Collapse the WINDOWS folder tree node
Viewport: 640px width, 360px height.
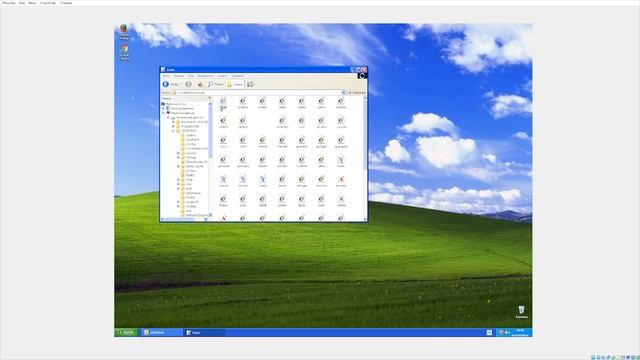coord(173,131)
